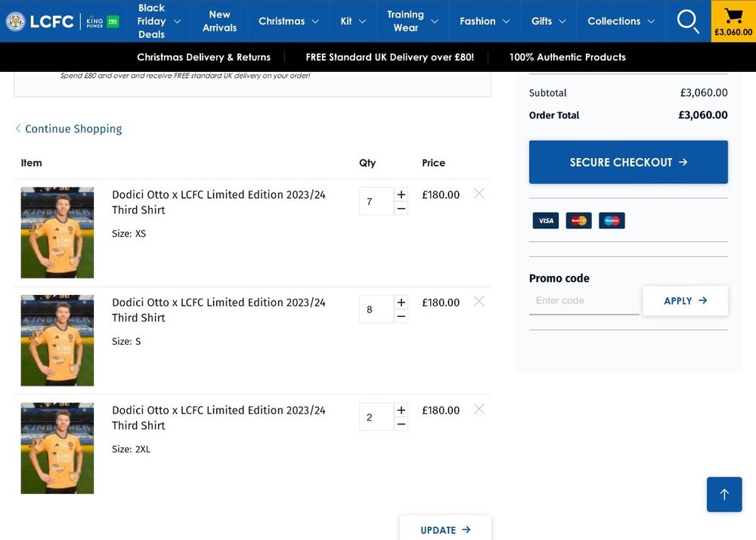This screenshot has height=540, width=756.
Task: Open the size S shirt product thumbnail
Action: (57, 340)
